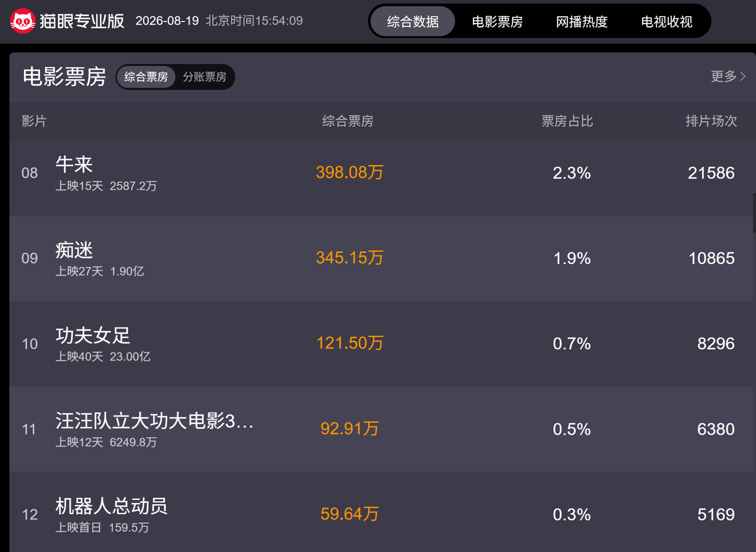The width and height of the screenshot is (756, 552).
Task: Click the 票房占比 column header
Action: tap(567, 121)
